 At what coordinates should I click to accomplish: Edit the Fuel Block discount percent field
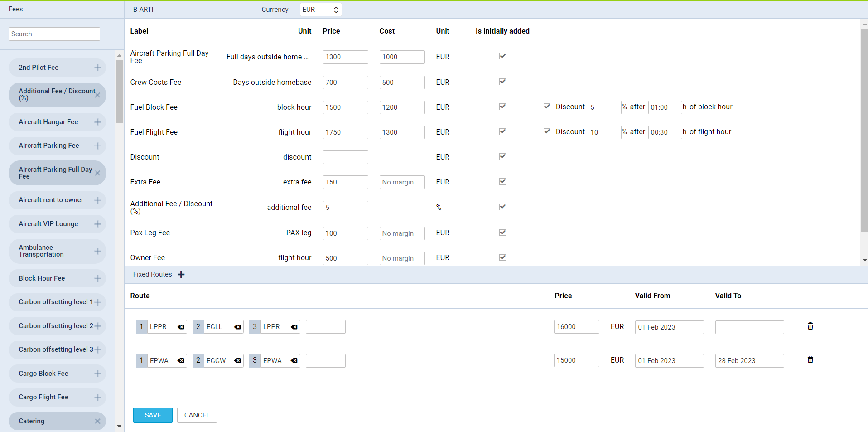pos(604,107)
